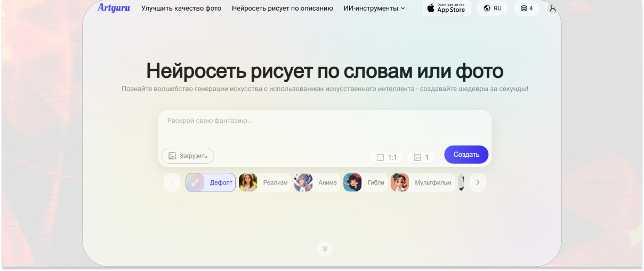
Task: Open Нейросеть рисует по описанию page
Action: pyautogui.click(x=282, y=9)
